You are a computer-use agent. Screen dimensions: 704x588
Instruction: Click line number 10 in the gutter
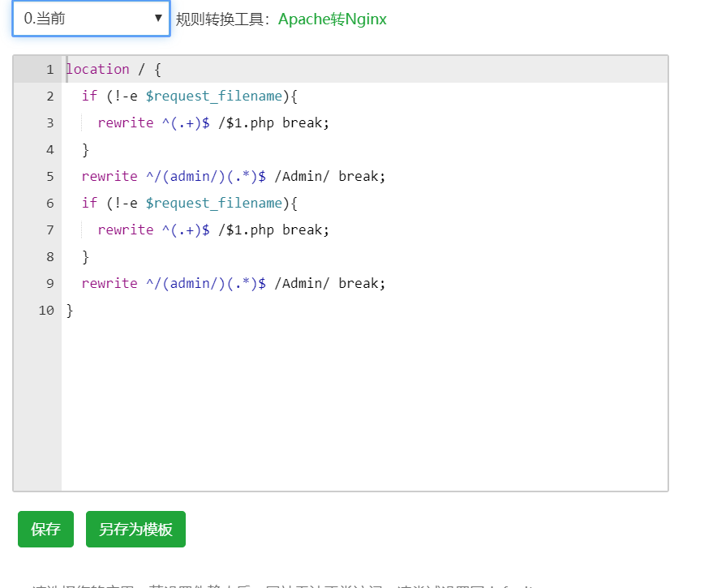point(46,311)
